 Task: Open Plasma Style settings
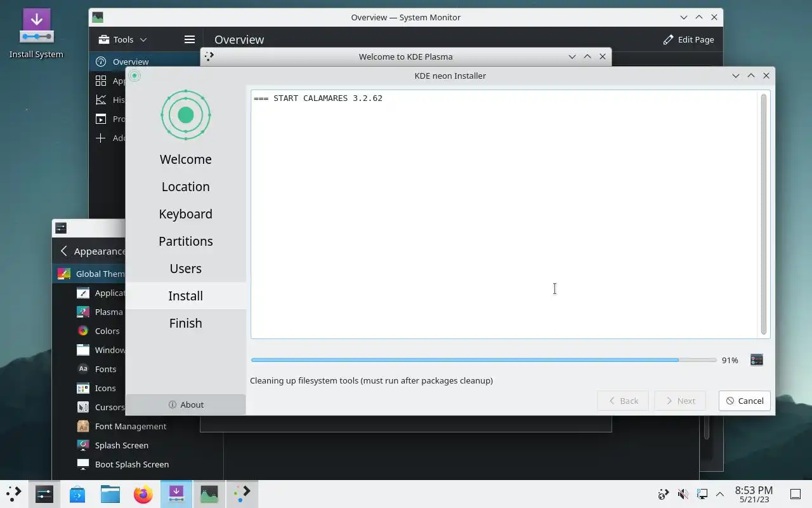pyautogui.click(x=100, y=312)
